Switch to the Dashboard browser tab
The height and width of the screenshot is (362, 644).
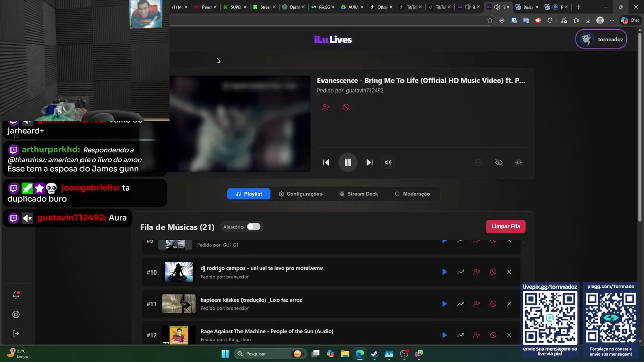point(293,7)
